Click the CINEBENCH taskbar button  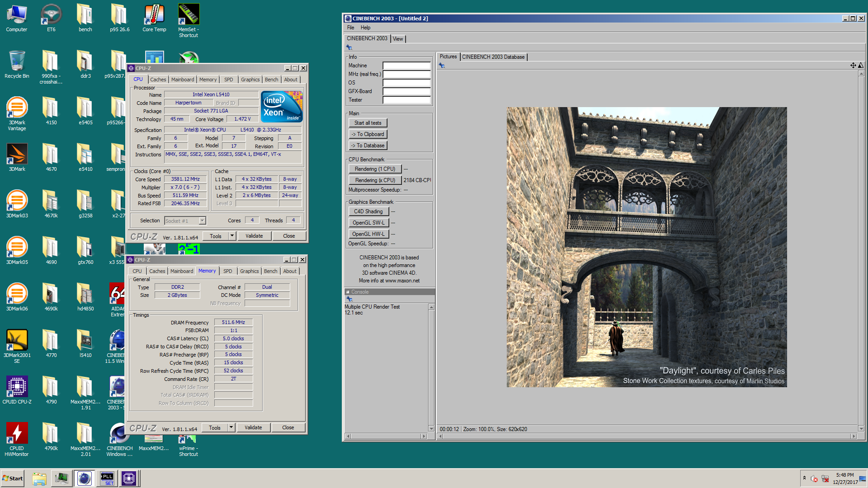pyautogui.click(x=84, y=478)
